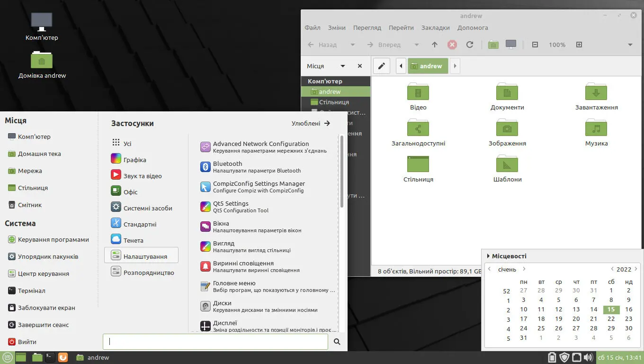644x364 pixels.
Task: Go to next month after січень
Action: 524,269
